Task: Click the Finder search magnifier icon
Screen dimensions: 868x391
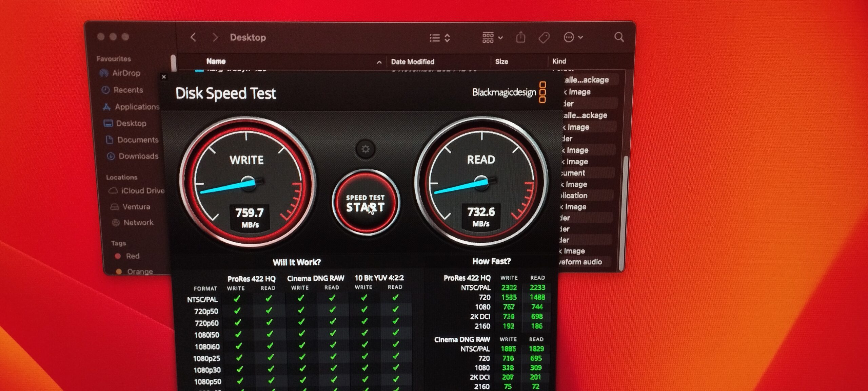Action: click(619, 37)
